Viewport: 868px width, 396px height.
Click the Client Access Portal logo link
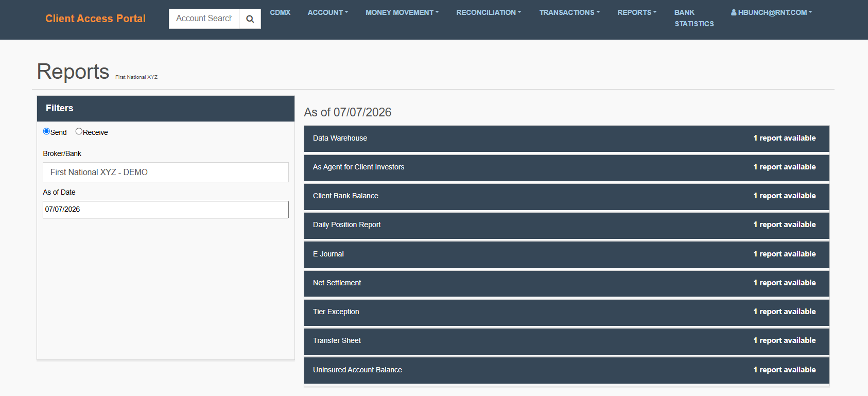pos(95,19)
